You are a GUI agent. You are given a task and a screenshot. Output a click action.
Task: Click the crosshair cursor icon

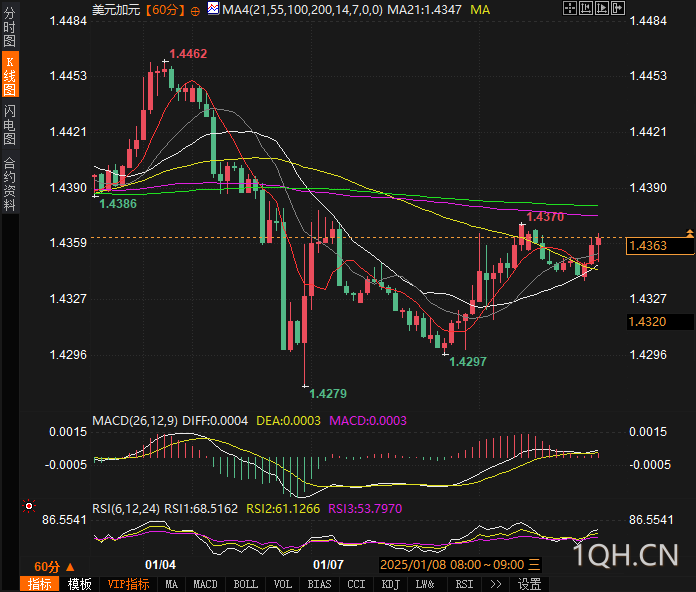coord(569,8)
